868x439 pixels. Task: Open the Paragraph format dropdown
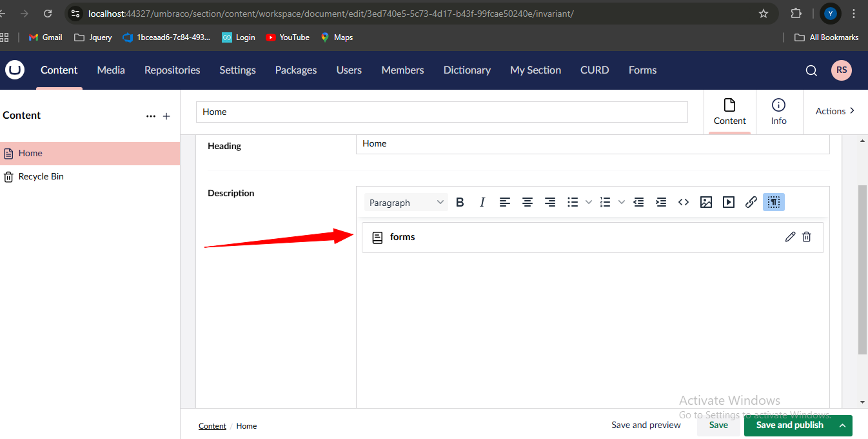[406, 203]
